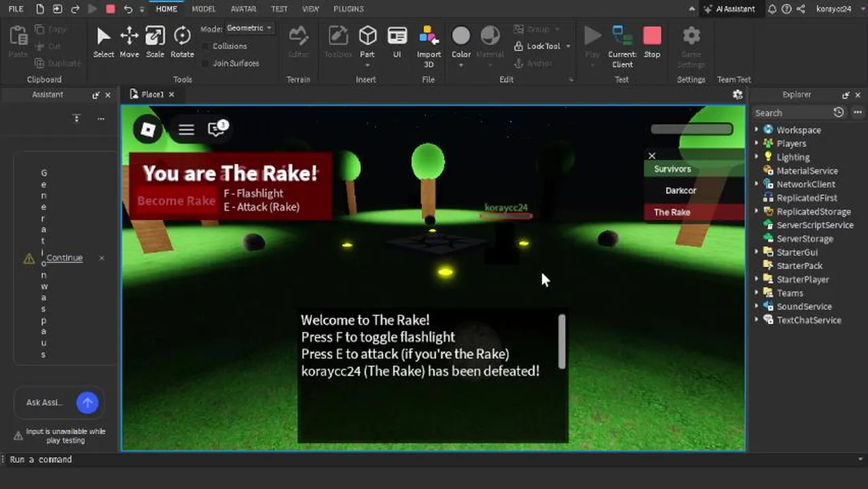The width and height of the screenshot is (868, 489).
Task: Open Import 3D
Action: tap(429, 46)
